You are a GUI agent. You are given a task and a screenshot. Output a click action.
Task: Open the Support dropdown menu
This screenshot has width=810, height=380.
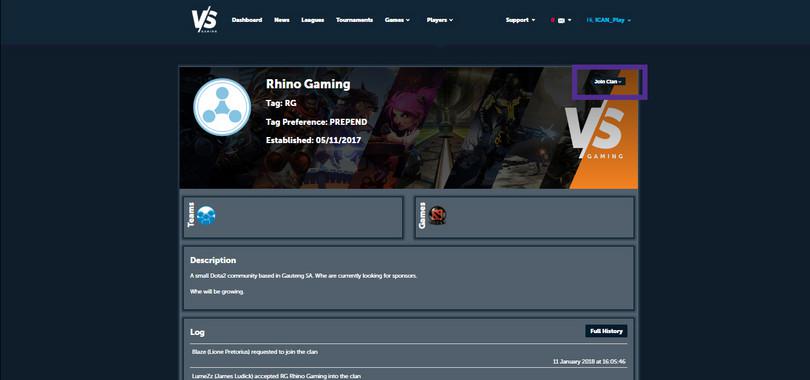point(520,20)
